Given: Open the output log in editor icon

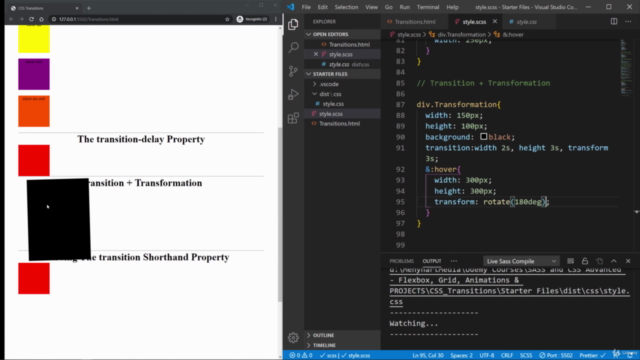Looking at the screenshot, I should click(x=599, y=261).
